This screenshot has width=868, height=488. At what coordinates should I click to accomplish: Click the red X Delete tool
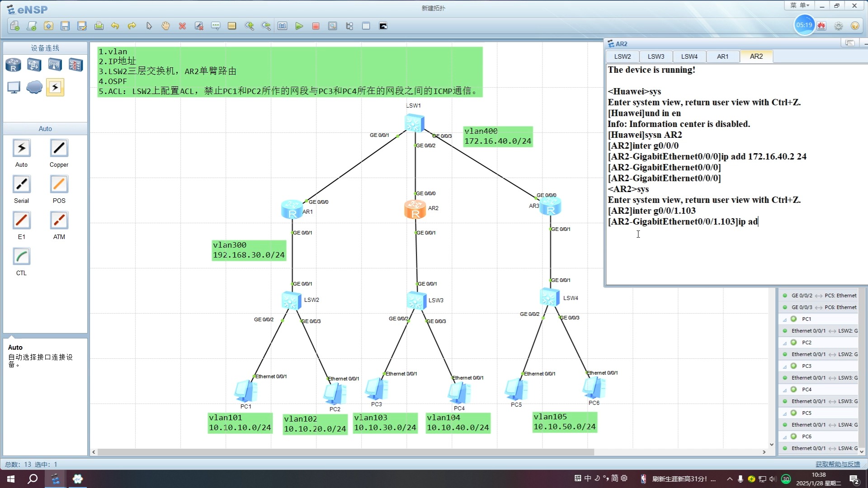point(182,26)
